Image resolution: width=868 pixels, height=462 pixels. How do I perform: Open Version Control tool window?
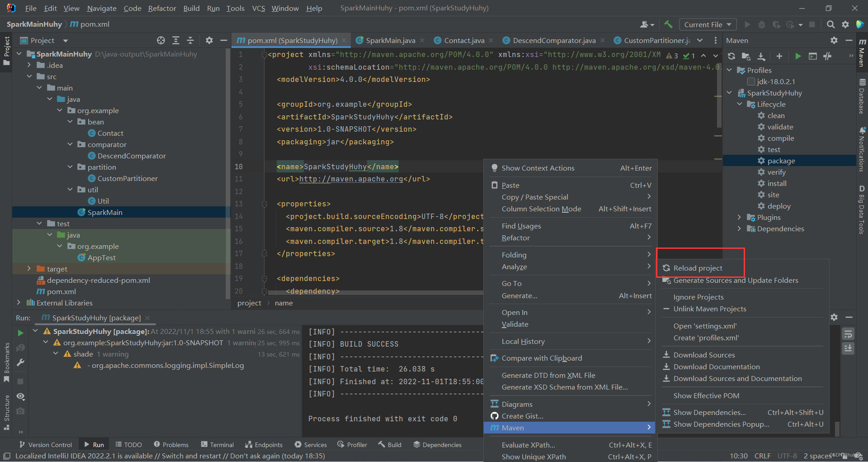pyautogui.click(x=45, y=445)
